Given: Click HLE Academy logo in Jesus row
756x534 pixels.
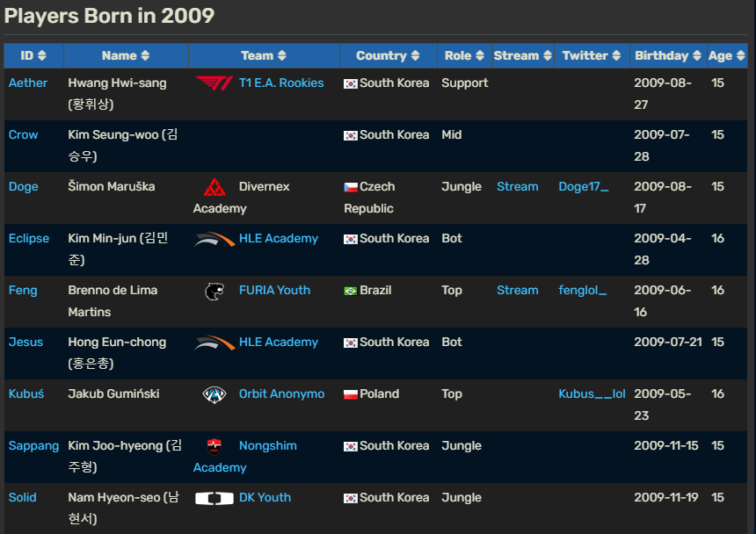Looking at the screenshot, I should 214,343.
